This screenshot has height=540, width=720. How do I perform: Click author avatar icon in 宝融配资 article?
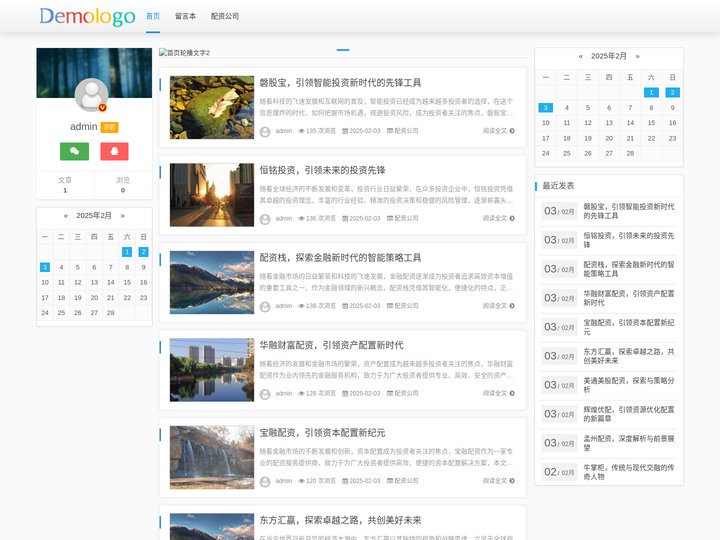[265, 482]
